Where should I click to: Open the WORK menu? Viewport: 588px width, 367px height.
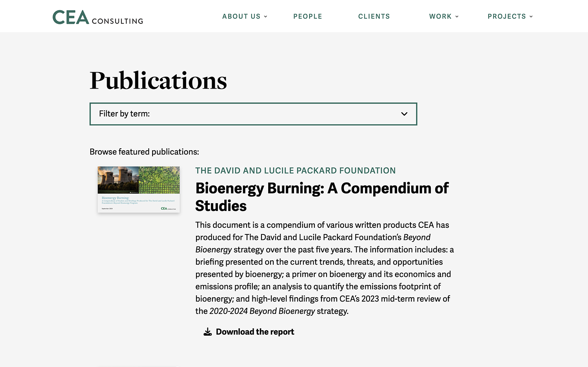(x=441, y=16)
